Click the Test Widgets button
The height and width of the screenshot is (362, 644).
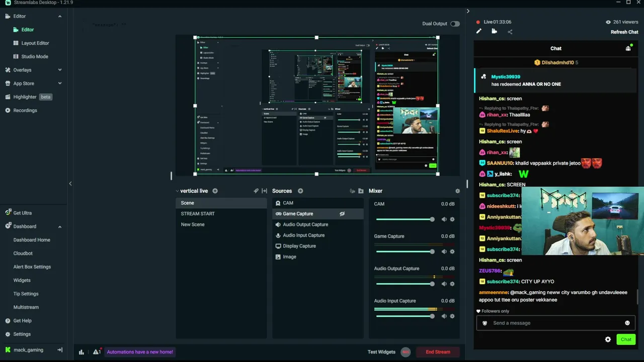tap(381, 352)
